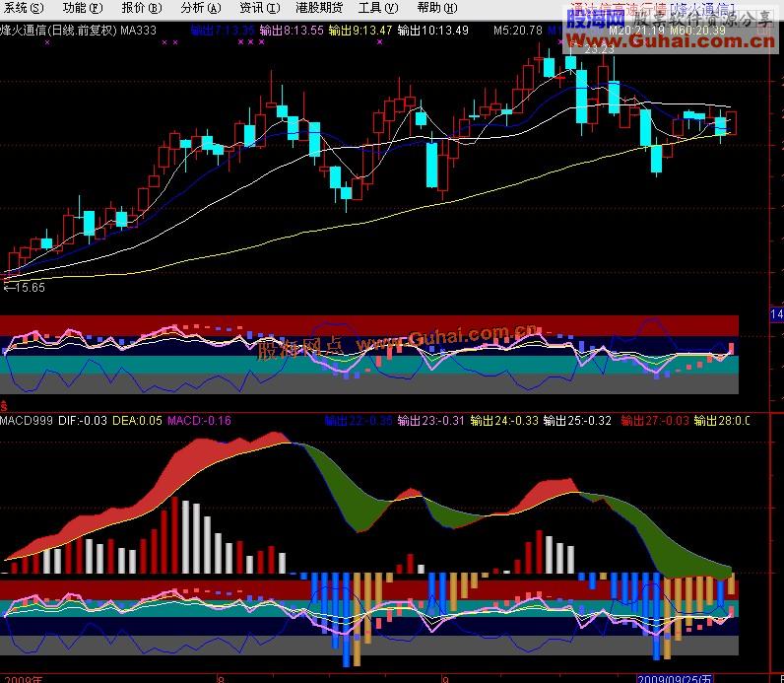The image size is (784, 683).
Task: Click the red S marker above MACD panel
Action: click(4, 406)
